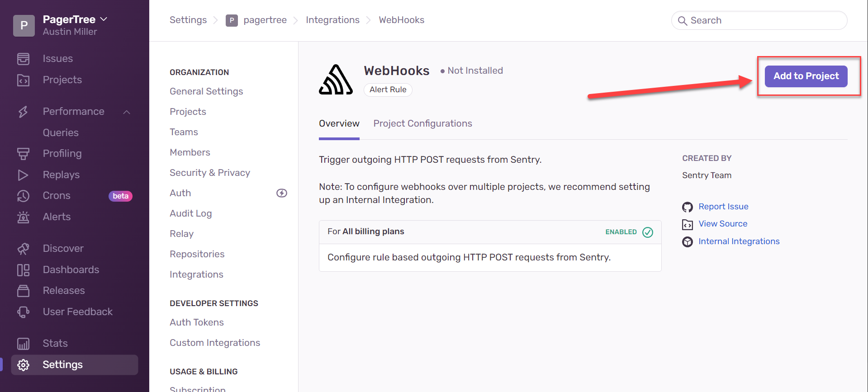Click the Performance lightning bolt icon
868x392 pixels.
(x=23, y=112)
